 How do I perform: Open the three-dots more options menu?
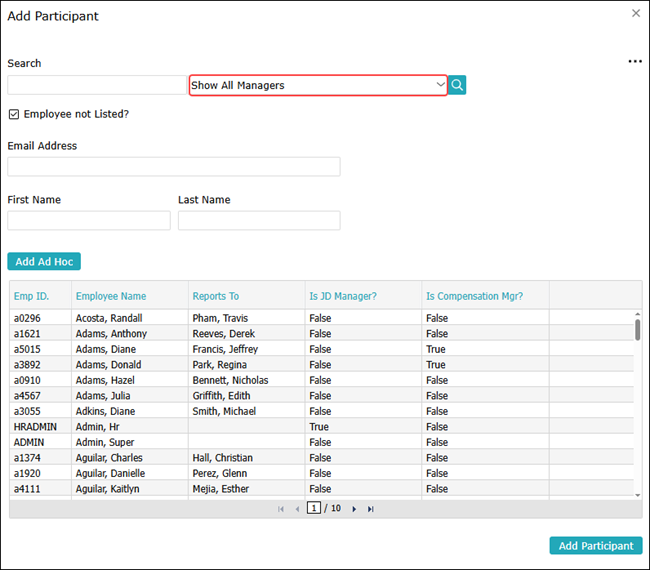point(635,62)
